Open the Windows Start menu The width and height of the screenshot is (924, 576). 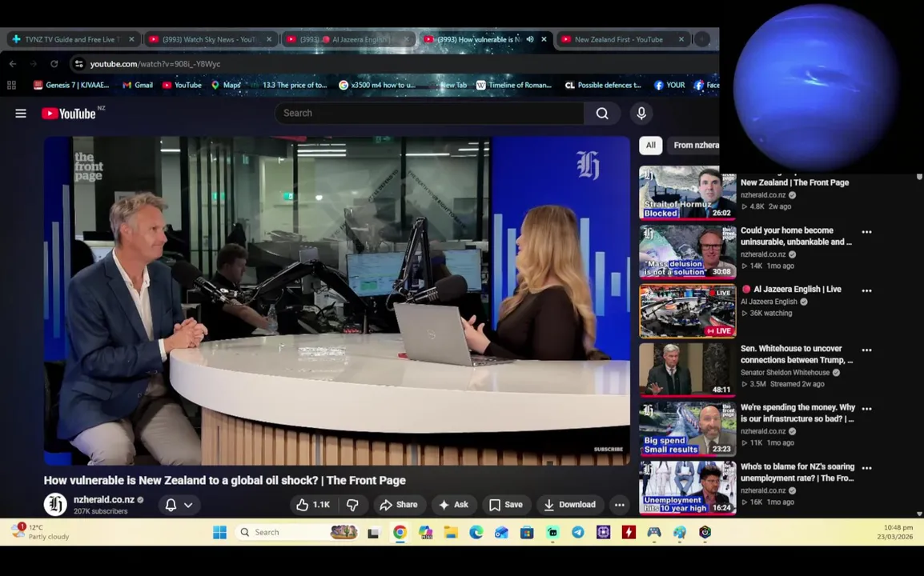click(220, 533)
